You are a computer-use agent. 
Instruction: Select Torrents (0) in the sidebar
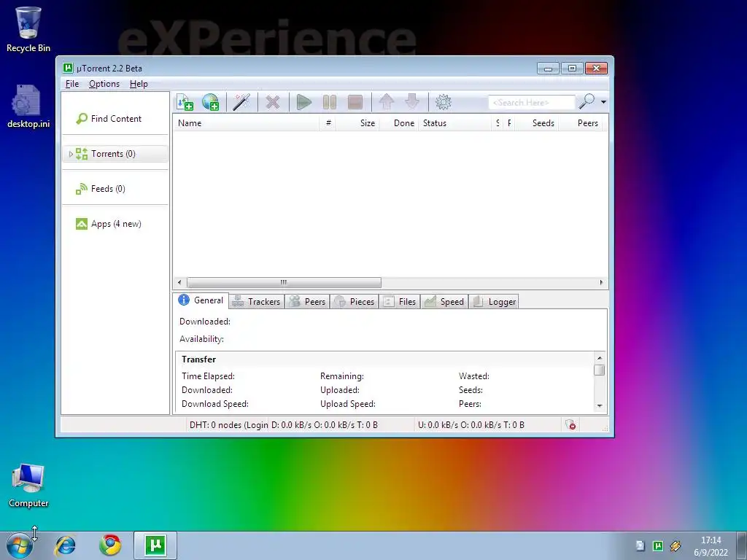pyautogui.click(x=115, y=154)
